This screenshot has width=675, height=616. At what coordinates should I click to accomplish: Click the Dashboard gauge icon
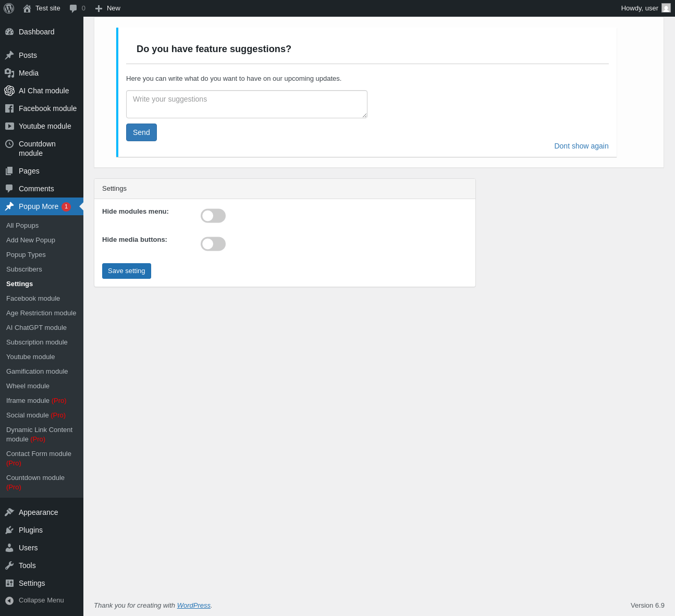pos(9,32)
